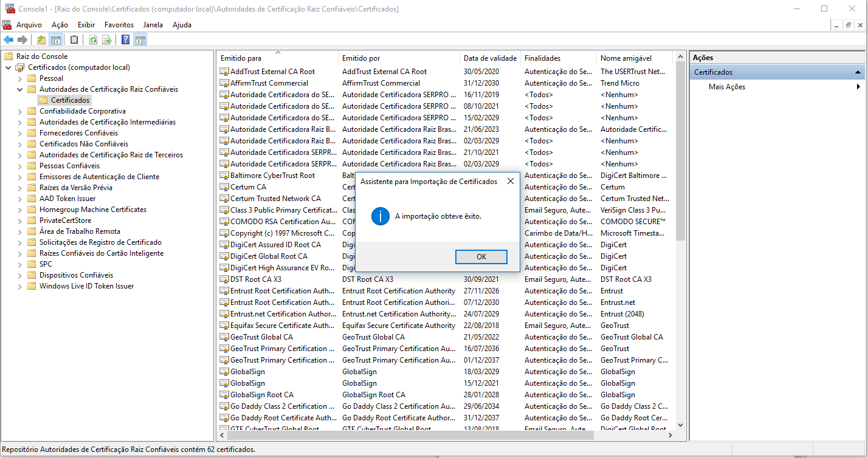The width and height of the screenshot is (868, 458).
Task: Collapse the Certificados actions section arrow
Action: [858, 72]
